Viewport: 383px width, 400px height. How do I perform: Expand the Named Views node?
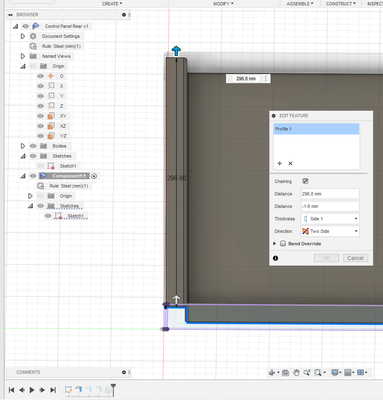pos(23,56)
